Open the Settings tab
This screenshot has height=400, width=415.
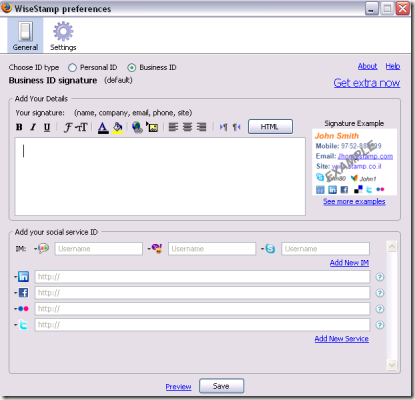(63, 36)
